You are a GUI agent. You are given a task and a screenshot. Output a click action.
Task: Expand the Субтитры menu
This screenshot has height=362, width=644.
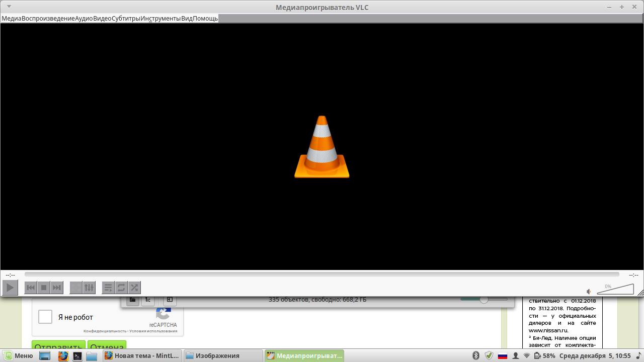(x=126, y=18)
